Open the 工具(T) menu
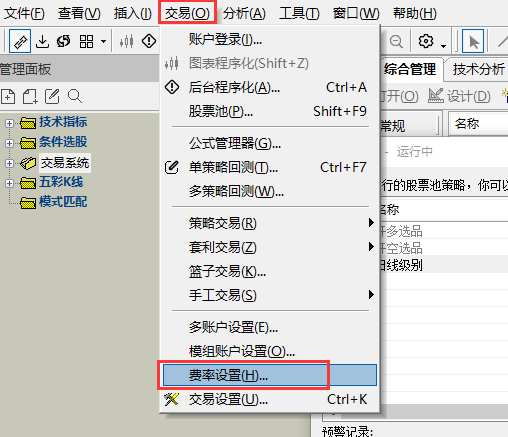The image size is (508, 437). point(299,13)
